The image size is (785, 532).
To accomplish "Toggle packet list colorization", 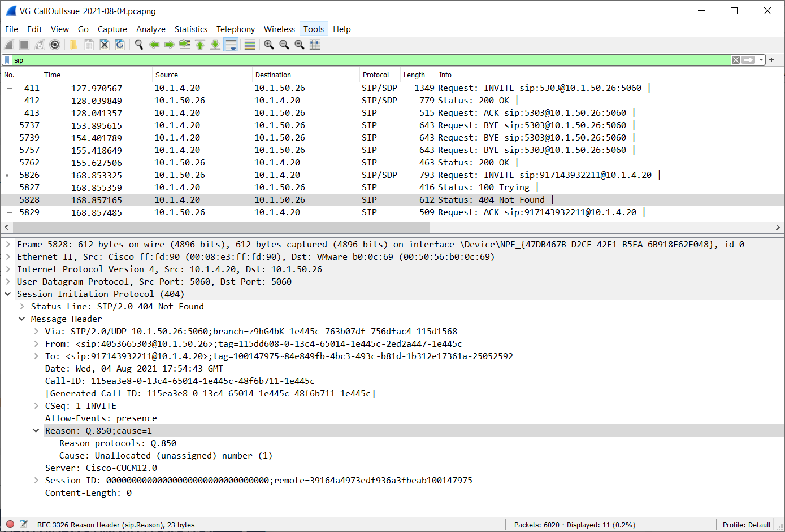I will point(250,45).
